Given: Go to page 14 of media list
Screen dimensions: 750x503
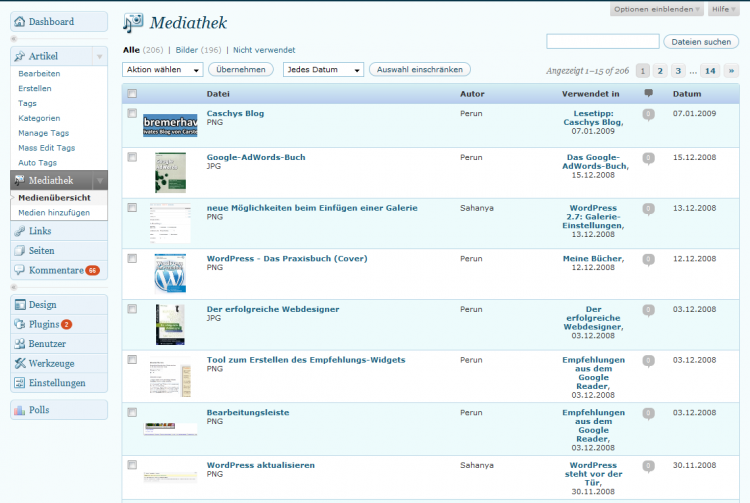Looking at the screenshot, I should 710,71.
